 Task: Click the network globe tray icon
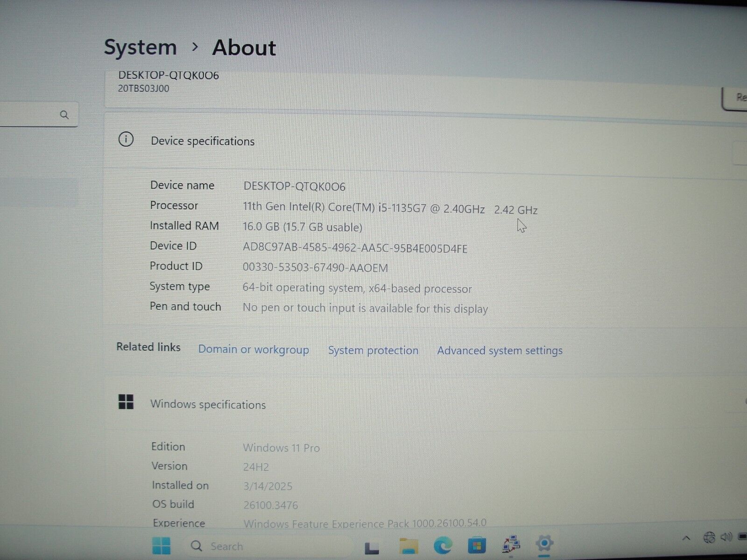click(x=709, y=538)
